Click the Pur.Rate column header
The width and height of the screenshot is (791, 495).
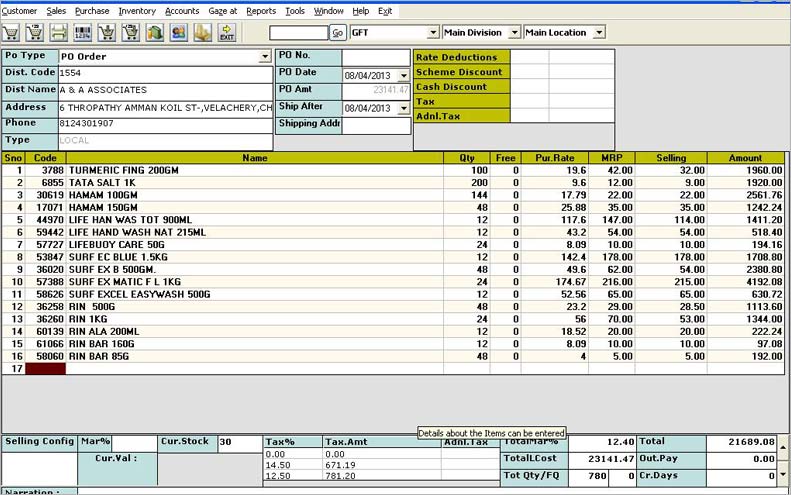[x=554, y=158]
